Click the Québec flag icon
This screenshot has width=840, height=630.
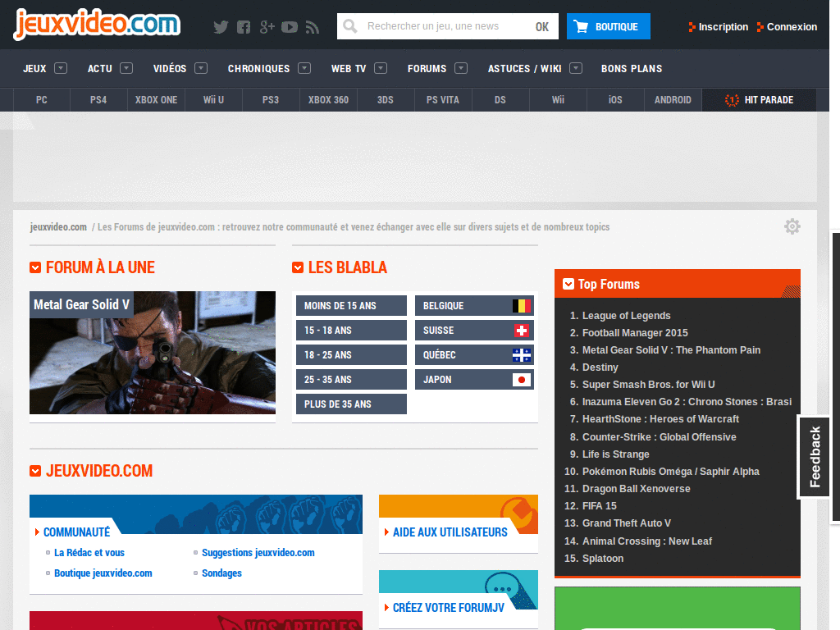point(521,355)
